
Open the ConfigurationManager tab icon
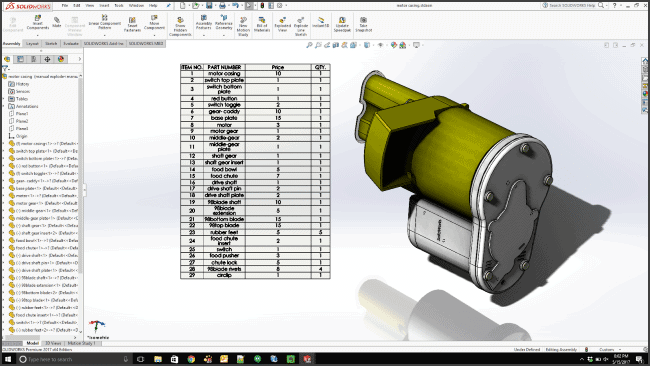pos(34,59)
